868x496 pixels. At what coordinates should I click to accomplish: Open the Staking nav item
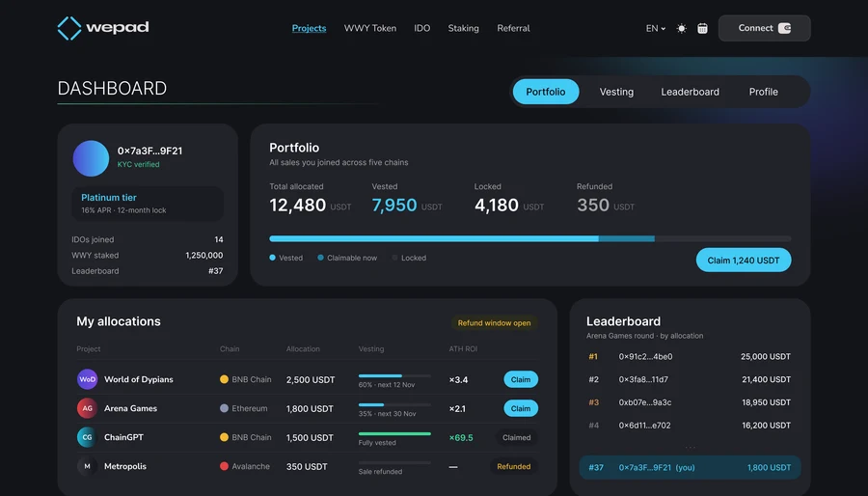tap(463, 28)
